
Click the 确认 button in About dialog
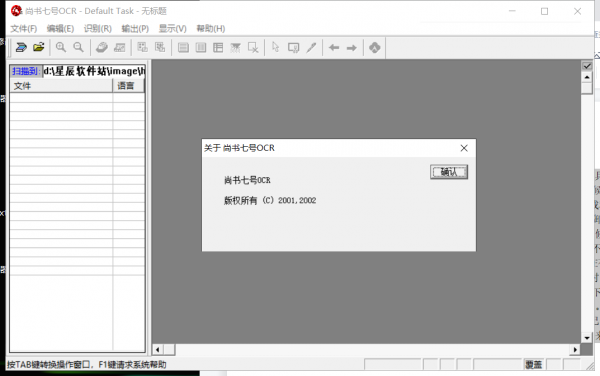449,172
